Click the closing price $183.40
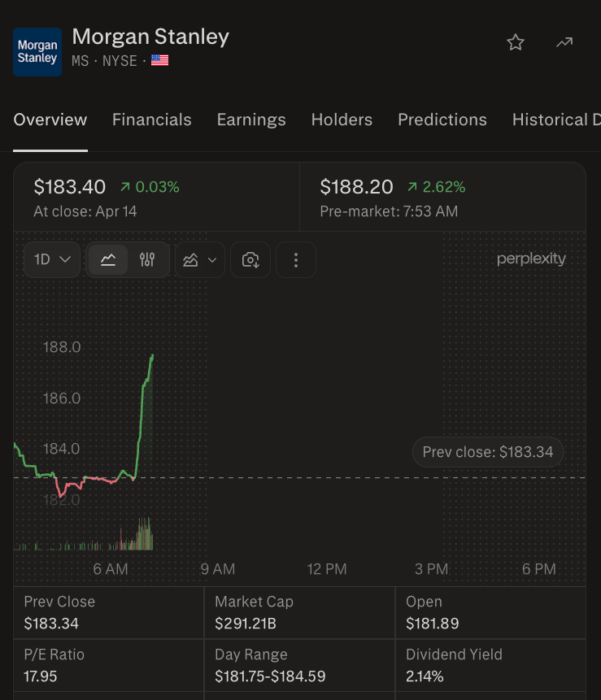This screenshot has height=700, width=601. (x=70, y=187)
